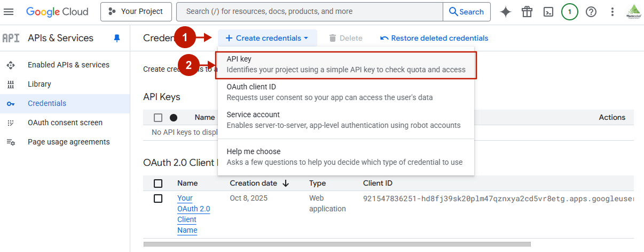Click Restore deleted credentials
This screenshot has width=644, height=252.
[x=434, y=38]
